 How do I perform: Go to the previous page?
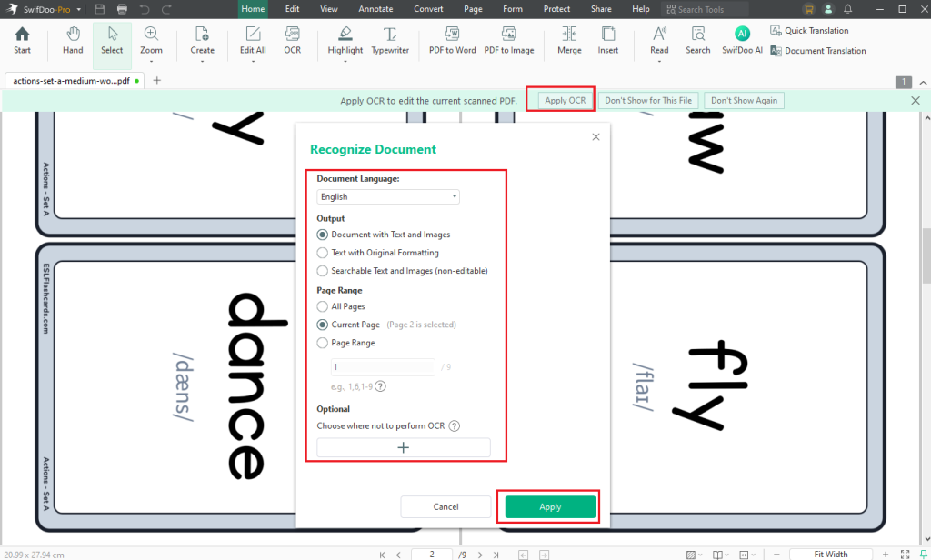click(x=398, y=555)
